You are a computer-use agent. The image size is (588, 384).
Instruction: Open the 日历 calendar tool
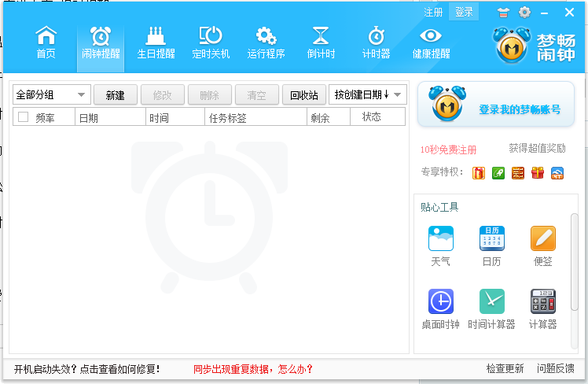(x=491, y=246)
